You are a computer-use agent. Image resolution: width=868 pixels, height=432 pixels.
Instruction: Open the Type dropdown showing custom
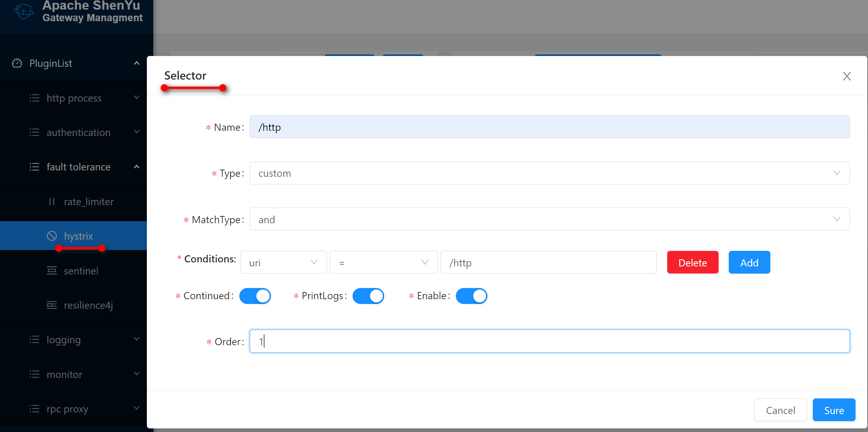point(549,173)
